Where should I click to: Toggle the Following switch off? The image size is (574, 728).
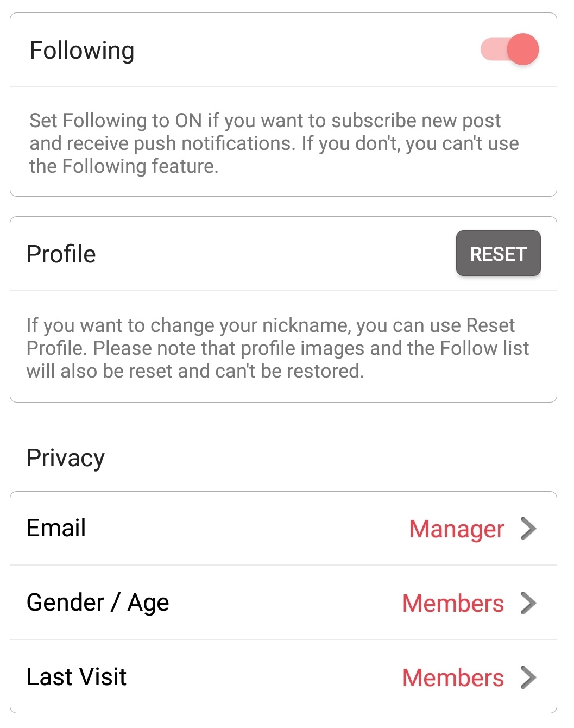[509, 49]
